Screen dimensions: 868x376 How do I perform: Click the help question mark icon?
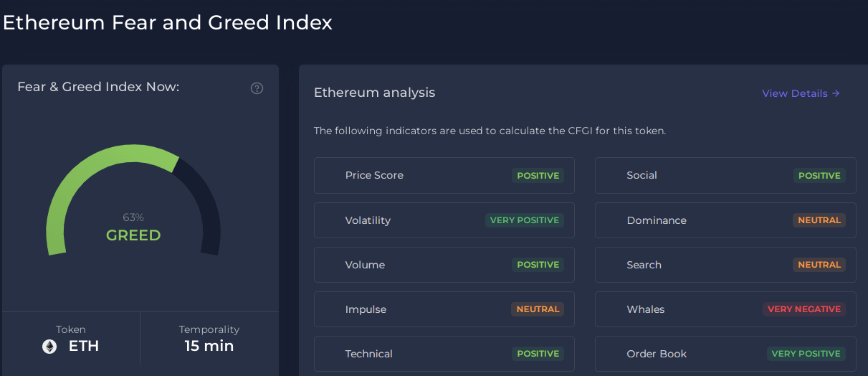(x=257, y=88)
